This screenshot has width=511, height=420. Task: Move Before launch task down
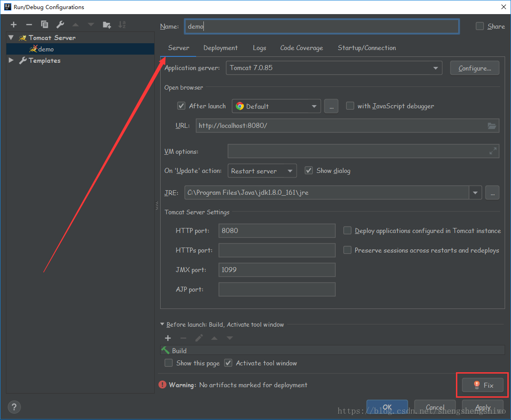tap(230, 338)
